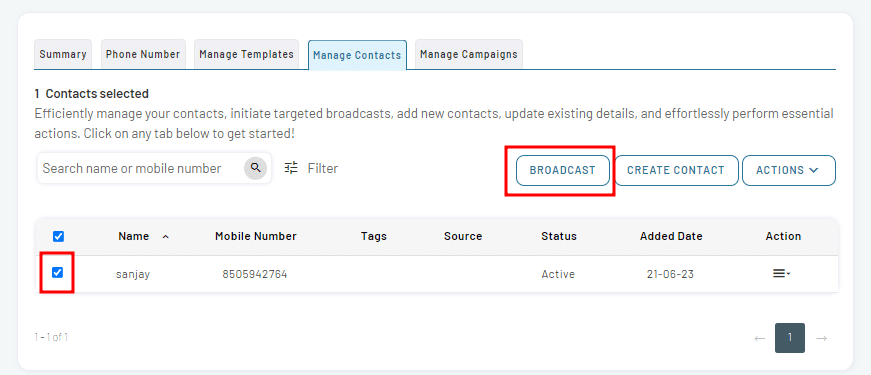Switch to Manage Templates tab
This screenshot has width=871, height=375.
coord(246,54)
